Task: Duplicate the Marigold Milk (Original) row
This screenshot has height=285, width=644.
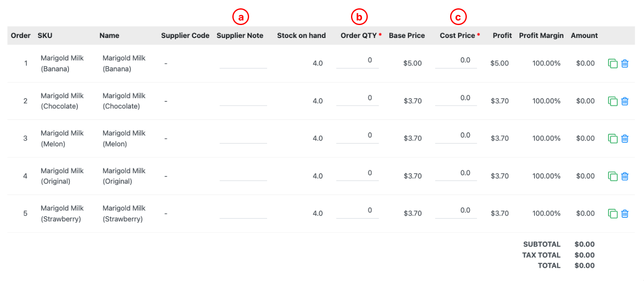Action: click(613, 176)
